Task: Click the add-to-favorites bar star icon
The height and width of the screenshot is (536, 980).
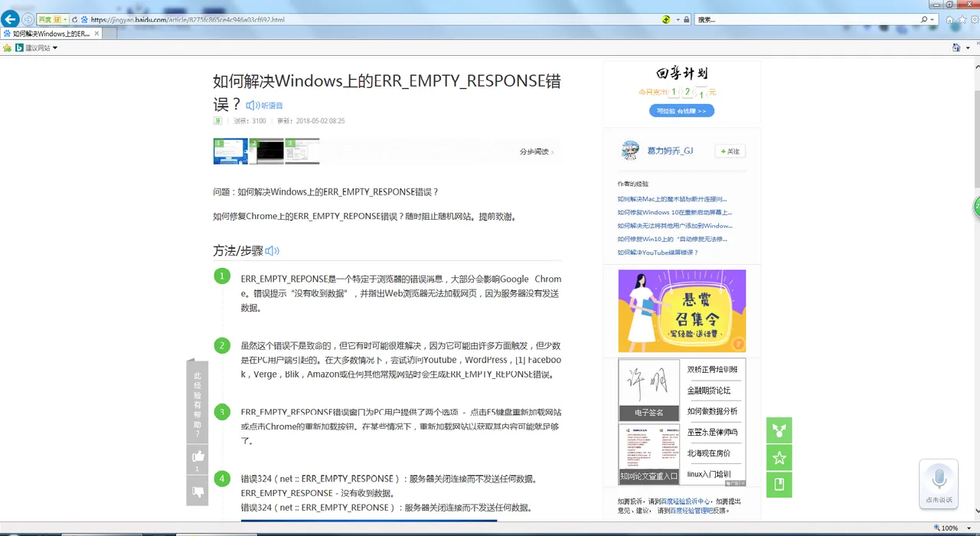Action: pos(8,47)
